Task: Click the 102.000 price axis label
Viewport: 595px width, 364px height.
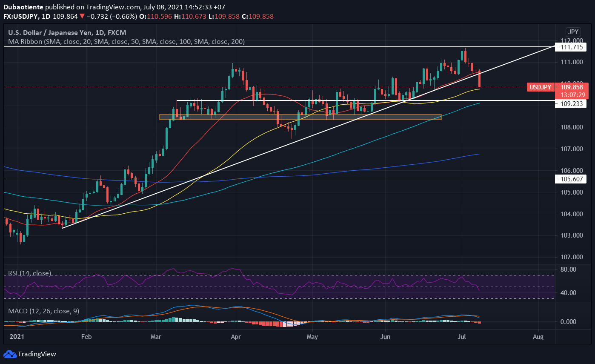Action: (572, 257)
